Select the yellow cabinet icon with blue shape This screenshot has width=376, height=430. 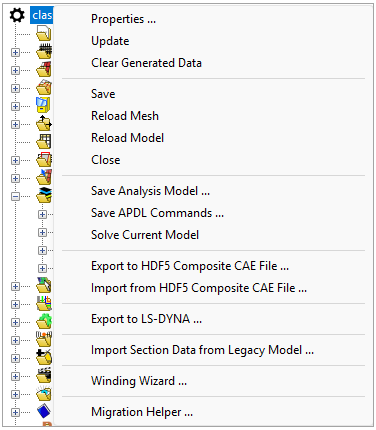43,106
